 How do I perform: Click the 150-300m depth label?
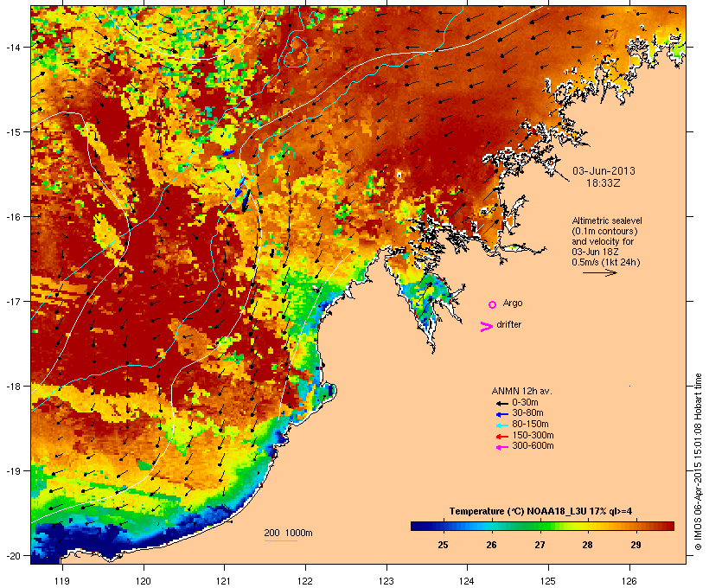[533, 436]
